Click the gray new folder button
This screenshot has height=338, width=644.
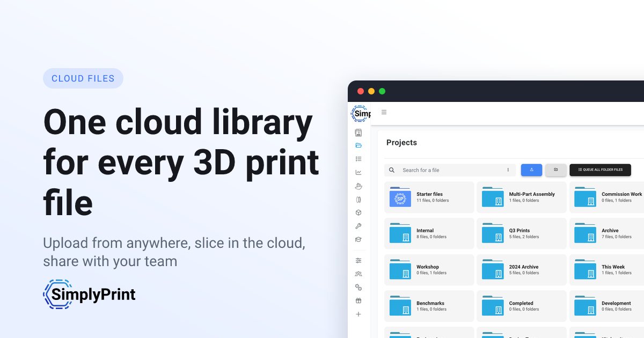[556, 170]
